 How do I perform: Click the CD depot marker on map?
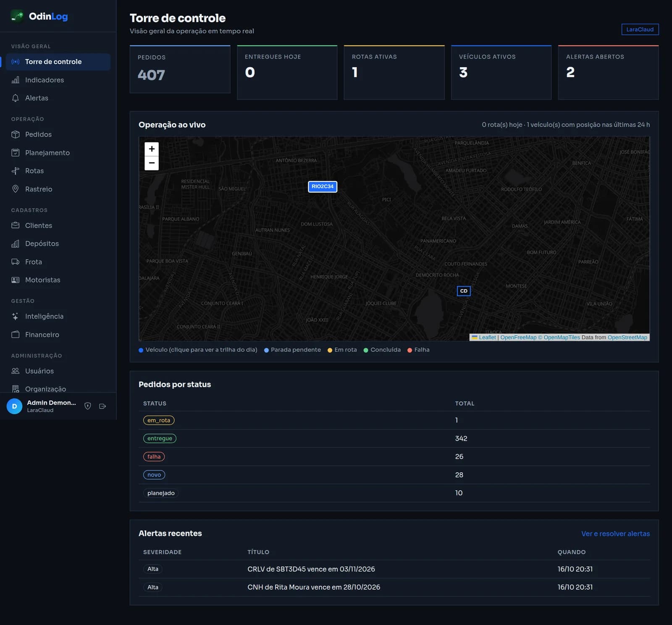click(x=464, y=291)
